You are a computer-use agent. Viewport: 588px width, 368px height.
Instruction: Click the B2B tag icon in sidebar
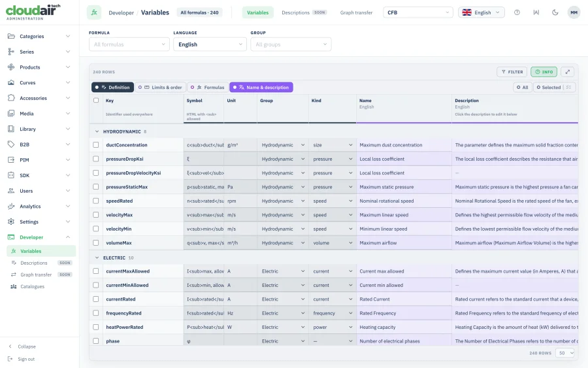click(11, 144)
